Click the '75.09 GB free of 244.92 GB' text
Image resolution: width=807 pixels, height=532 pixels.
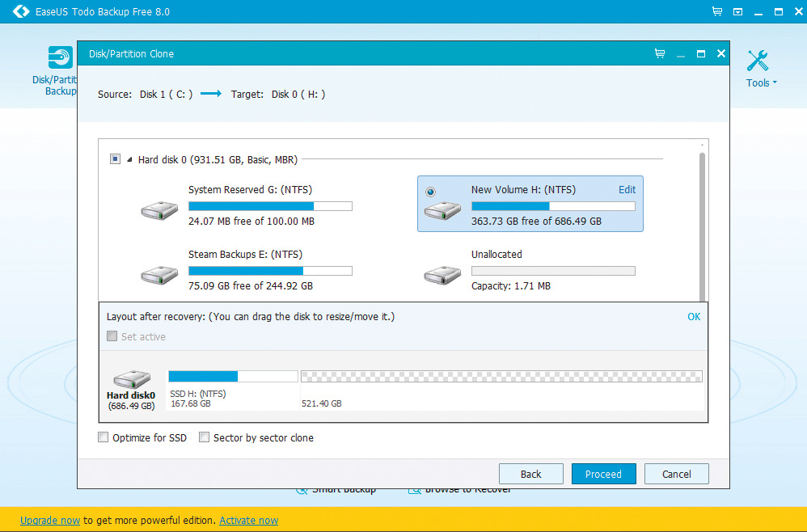pyautogui.click(x=251, y=286)
